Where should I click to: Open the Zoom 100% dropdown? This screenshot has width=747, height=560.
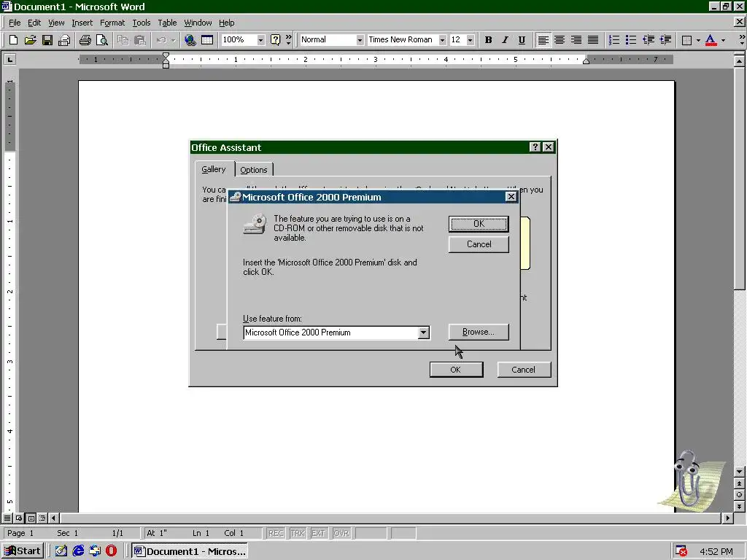point(260,40)
